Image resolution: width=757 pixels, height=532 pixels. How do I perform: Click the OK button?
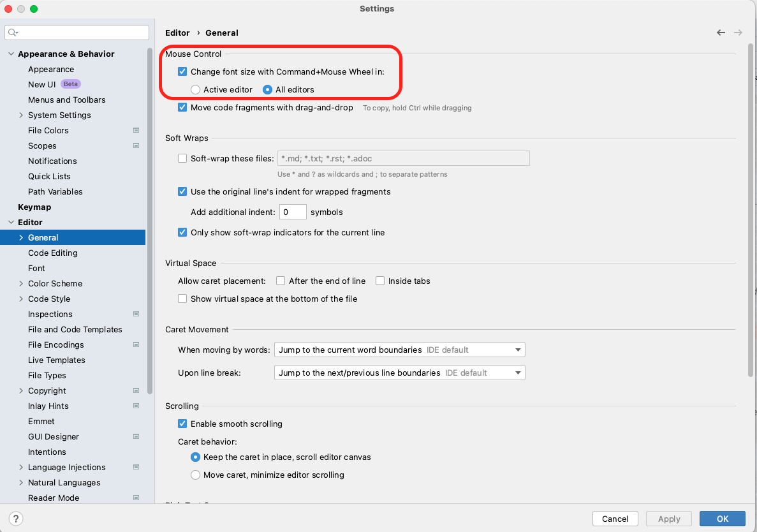(x=722, y=519)
